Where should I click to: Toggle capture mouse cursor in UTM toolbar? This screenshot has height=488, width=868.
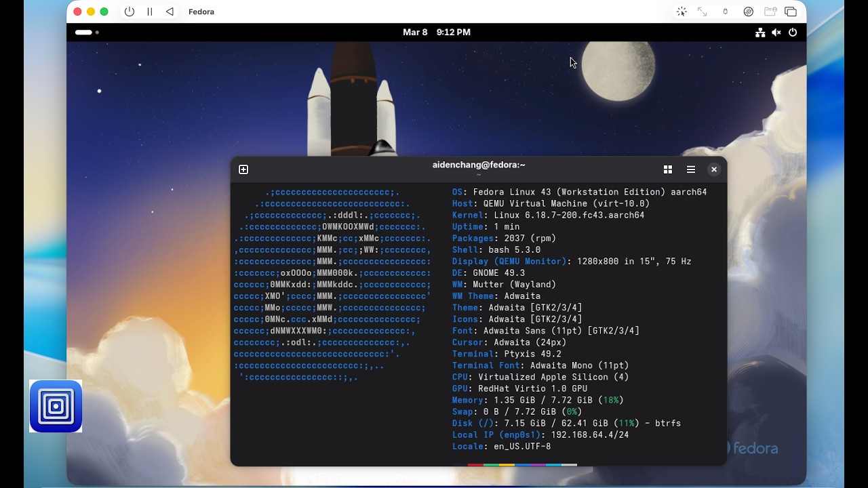coord(682,12)
